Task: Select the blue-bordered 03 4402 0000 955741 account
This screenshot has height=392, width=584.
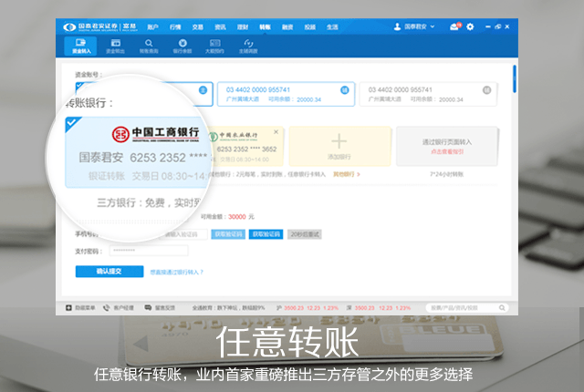Action: click(286, 94)
